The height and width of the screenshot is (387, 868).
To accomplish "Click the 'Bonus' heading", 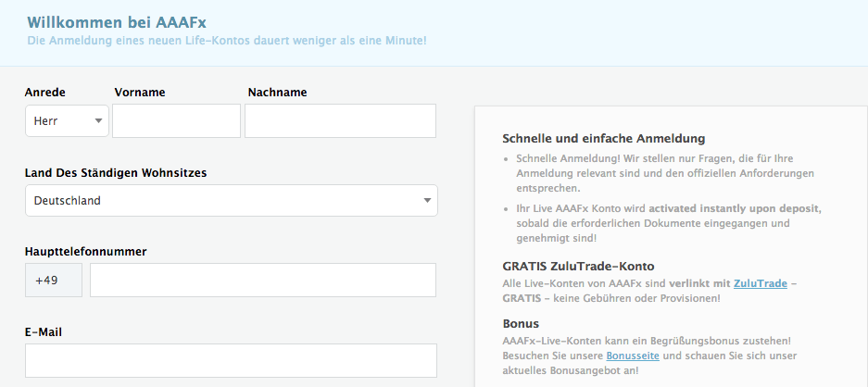I will [521, 323].
